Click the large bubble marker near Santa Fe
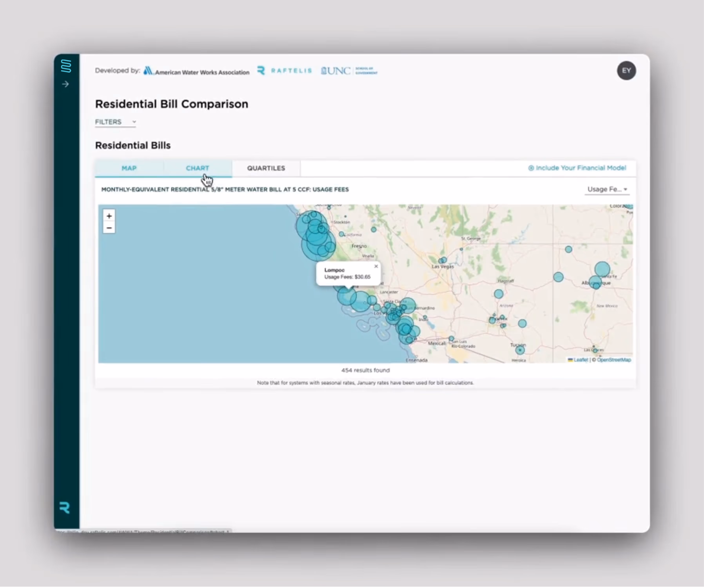Image resolution: width=704 pixels, height=588 pixels. 602,269
